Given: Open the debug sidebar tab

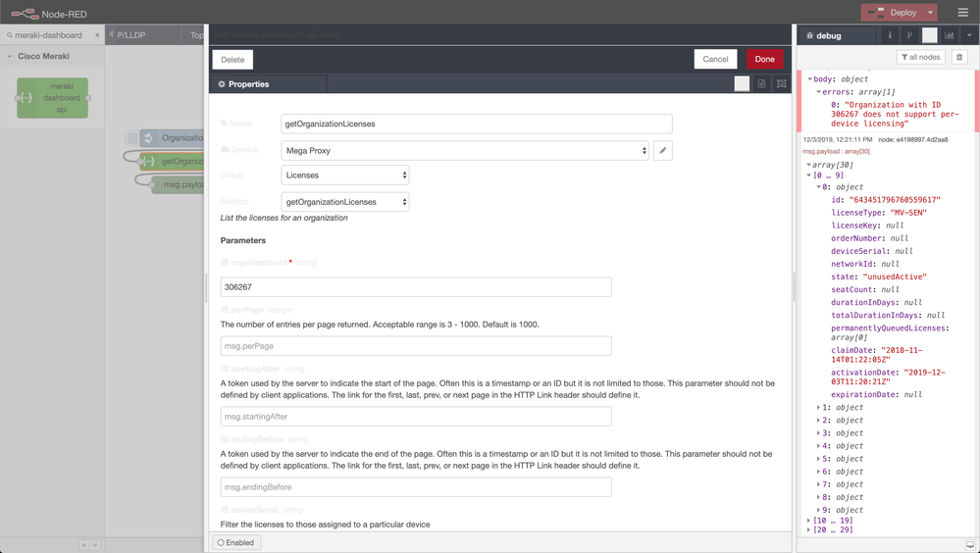Looking at the screenshot, I should (838, 35).
